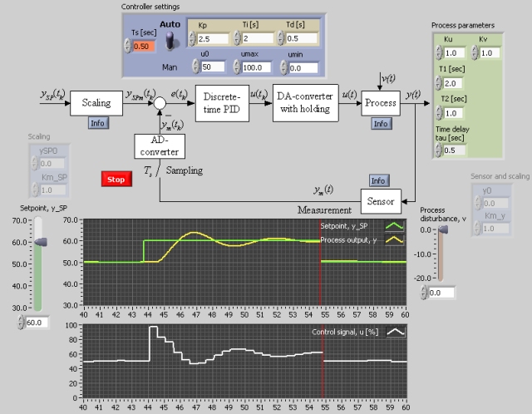Click the Process output y legend icon

tap(392, 239)
